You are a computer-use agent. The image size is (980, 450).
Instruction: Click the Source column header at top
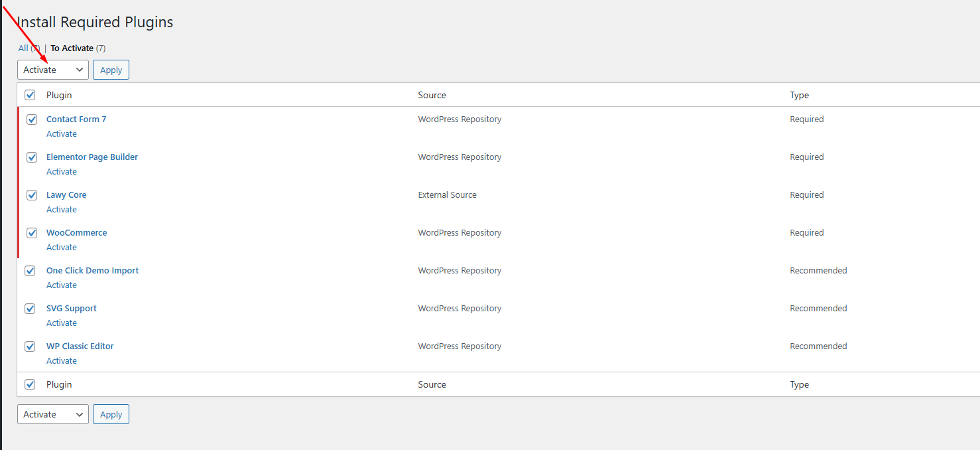[432, 95]
